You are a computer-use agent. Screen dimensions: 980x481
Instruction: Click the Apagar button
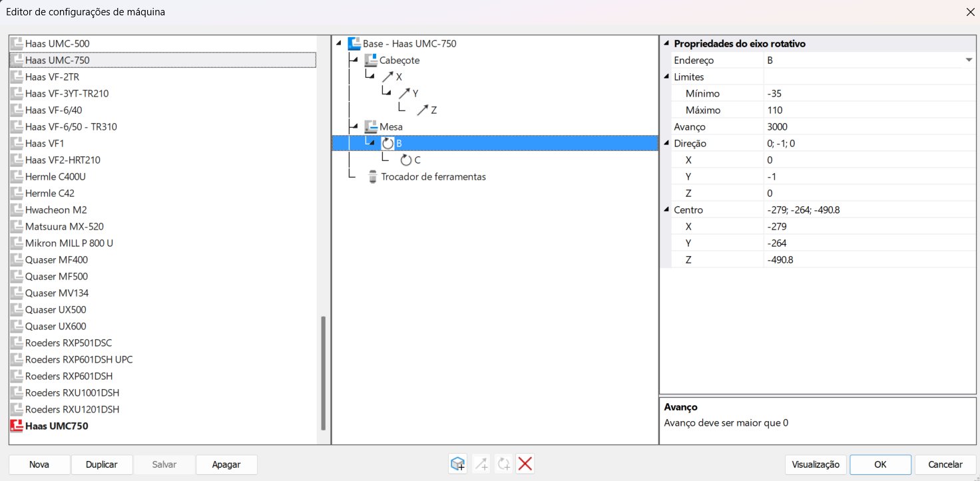coord(226,464)
